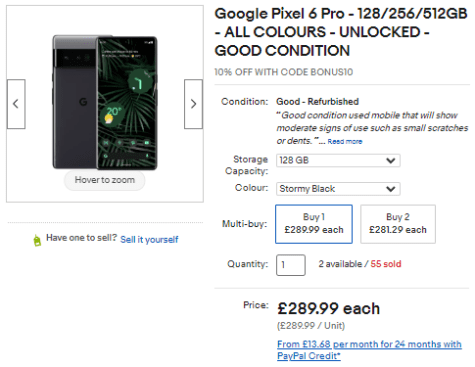Open the Storage Capacity dropdown

338,160
